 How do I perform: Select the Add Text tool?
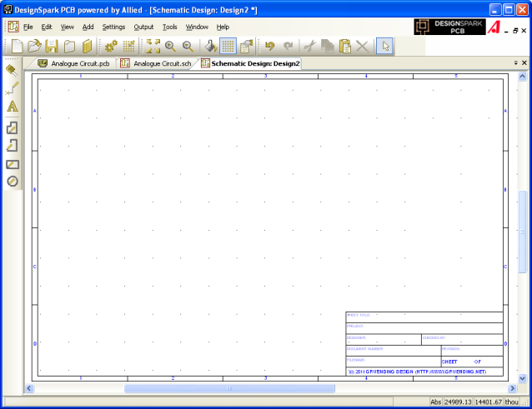tap(13, 107)
